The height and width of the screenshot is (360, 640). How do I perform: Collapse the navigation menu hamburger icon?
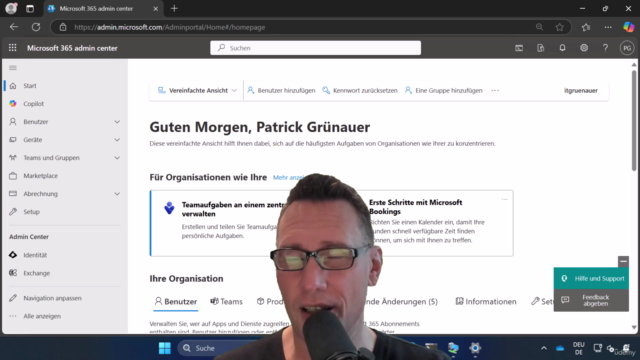pos(13,68)
